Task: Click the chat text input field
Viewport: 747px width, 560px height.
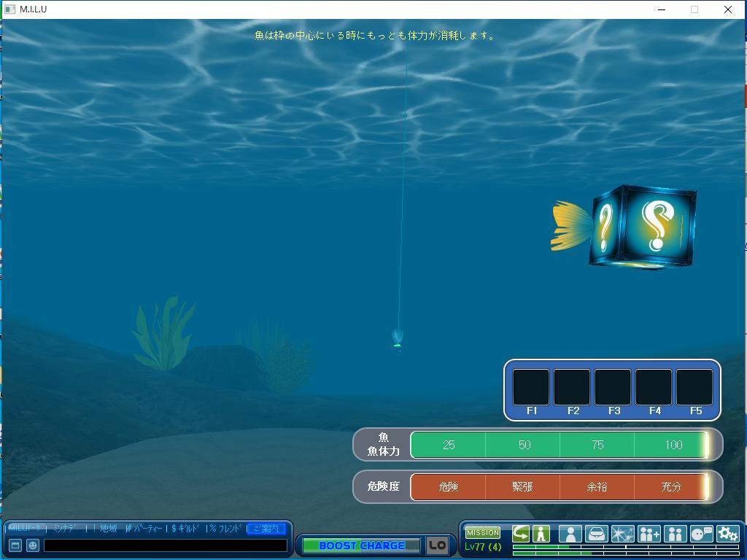Action: (166, 545)
